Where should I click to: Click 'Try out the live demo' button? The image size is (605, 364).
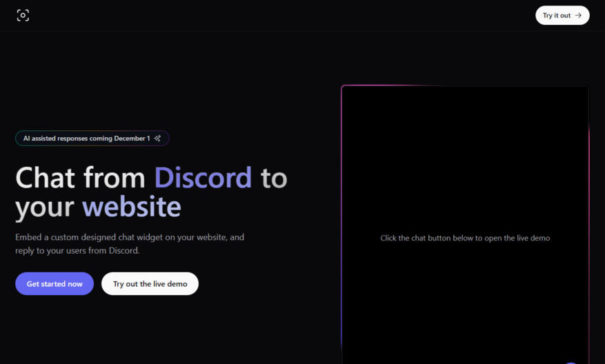[x=150, y=284]
